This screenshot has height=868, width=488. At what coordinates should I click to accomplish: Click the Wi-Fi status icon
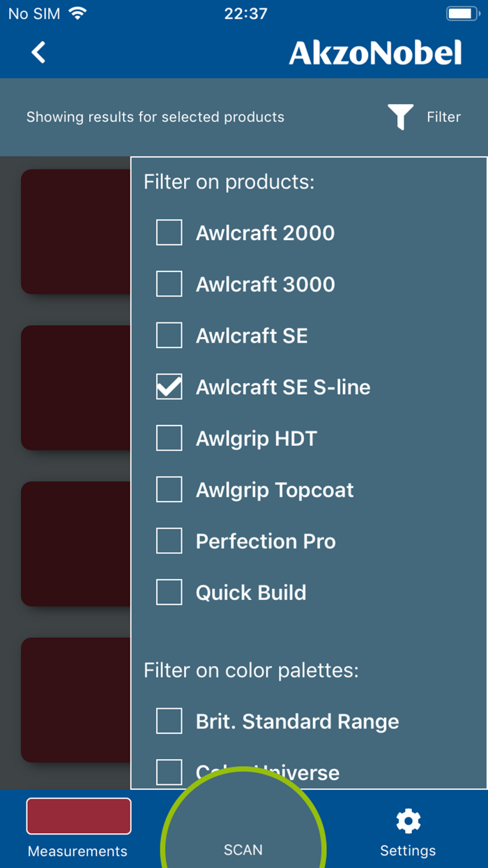[x=76, y=13]
